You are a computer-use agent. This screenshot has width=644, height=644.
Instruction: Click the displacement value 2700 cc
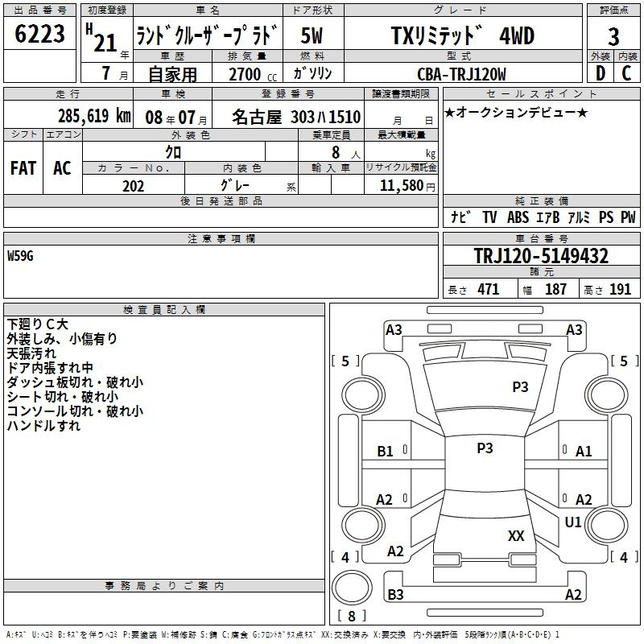pyautogui.click(x=253, y=74)
